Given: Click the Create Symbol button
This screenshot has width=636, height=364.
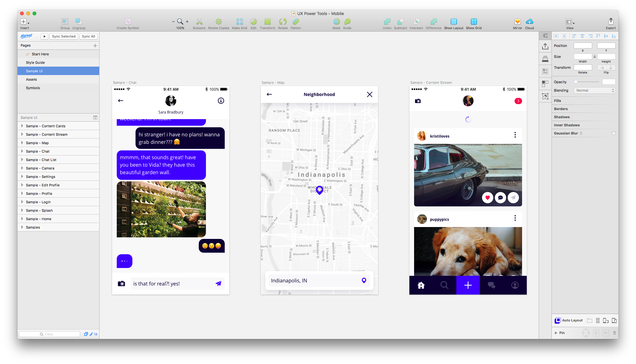Looking at the screenshot, I should [128, 23].
